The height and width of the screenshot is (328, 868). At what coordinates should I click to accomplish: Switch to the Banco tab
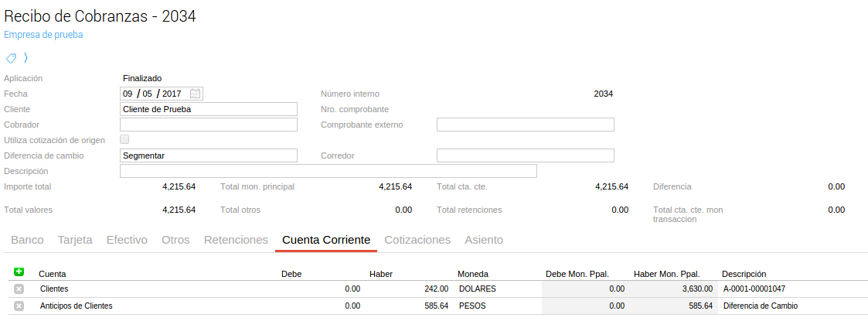pyautogui.click(x=27, y=240)
